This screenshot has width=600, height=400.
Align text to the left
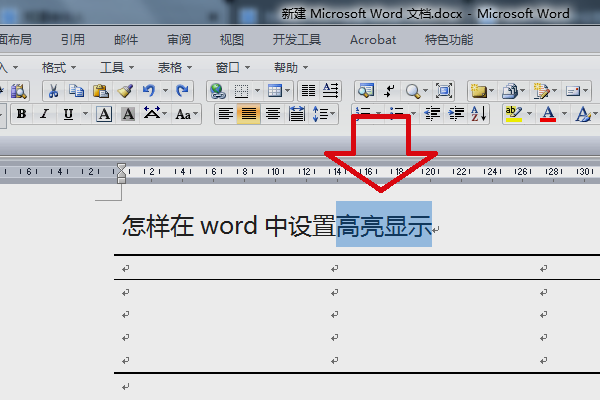pyautogui.click(x=226, y=114)
